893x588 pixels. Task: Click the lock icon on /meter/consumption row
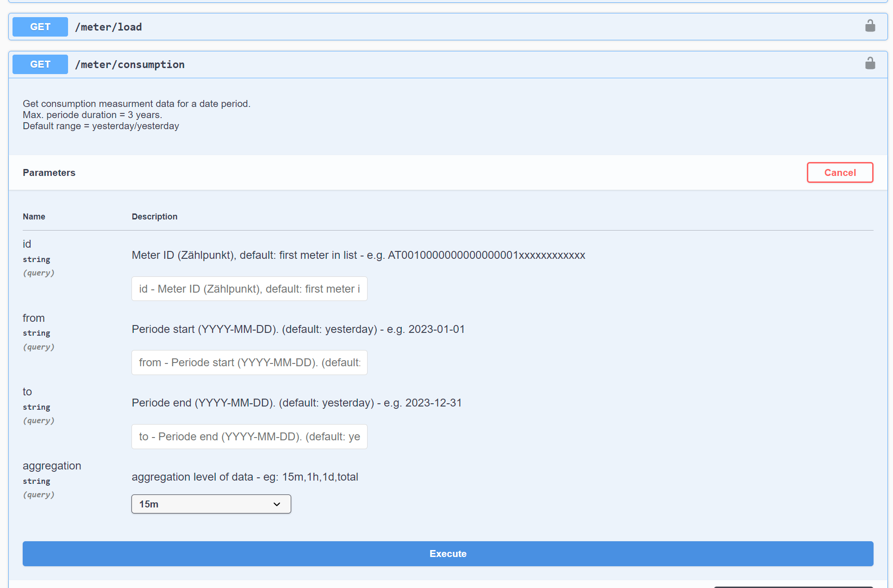pos(870,63)
